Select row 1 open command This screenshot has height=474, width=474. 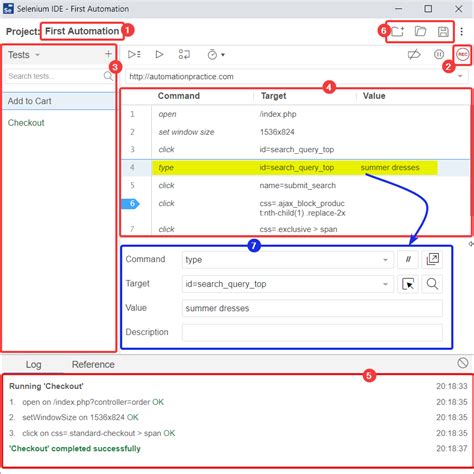tap(295, 114)
